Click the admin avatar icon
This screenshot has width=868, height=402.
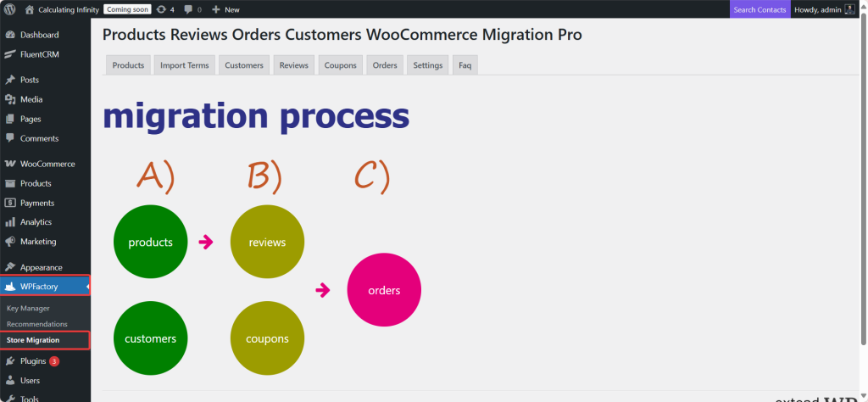tap(849, 9)
